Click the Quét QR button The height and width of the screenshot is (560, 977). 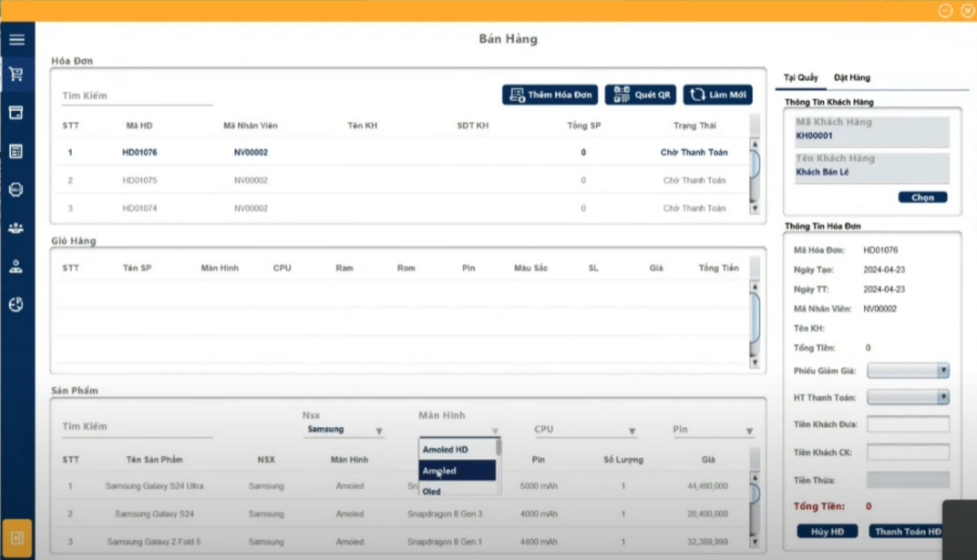(x=641, y=95)
